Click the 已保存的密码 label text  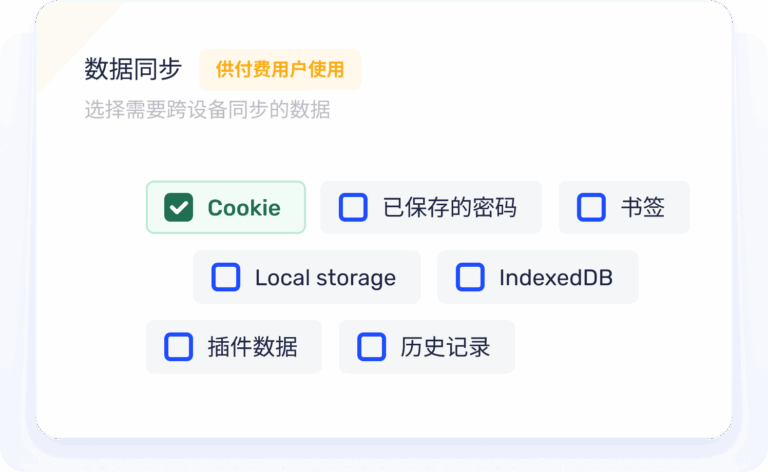pos(450,208)
